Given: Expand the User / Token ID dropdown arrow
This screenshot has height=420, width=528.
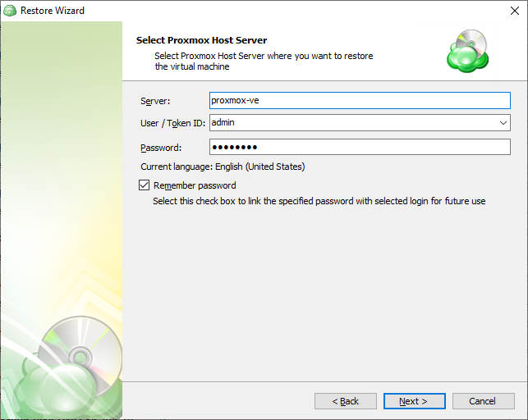Looking at the screenshot, I should pos(503,123).
